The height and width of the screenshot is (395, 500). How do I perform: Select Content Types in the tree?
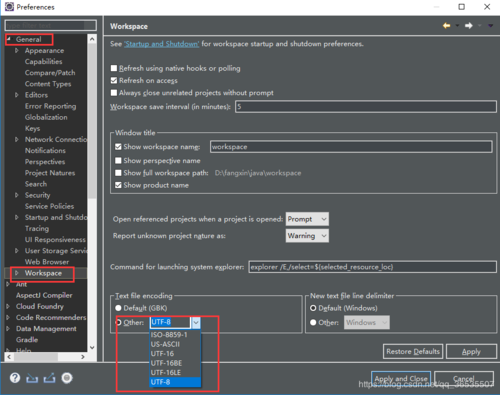(48, 84)
